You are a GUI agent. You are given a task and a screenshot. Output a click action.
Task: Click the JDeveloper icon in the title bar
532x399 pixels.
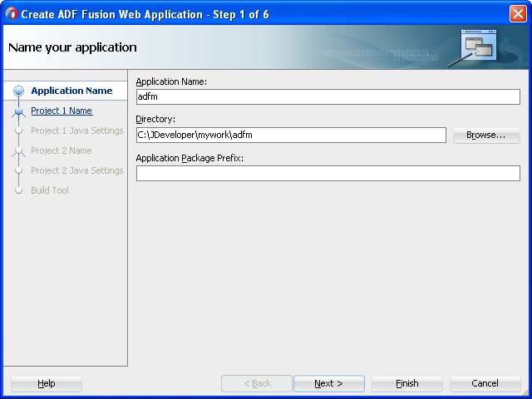11,14
